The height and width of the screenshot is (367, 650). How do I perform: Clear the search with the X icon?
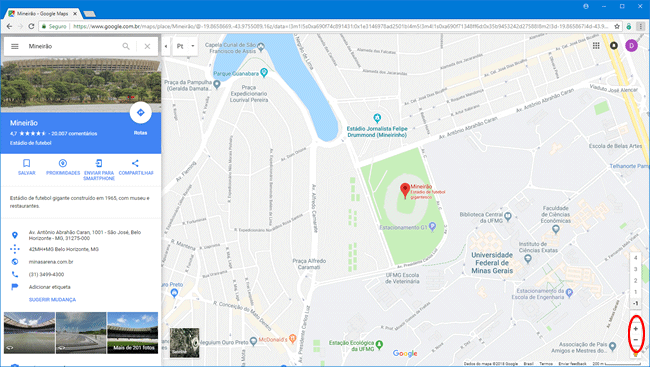[147, 46]
